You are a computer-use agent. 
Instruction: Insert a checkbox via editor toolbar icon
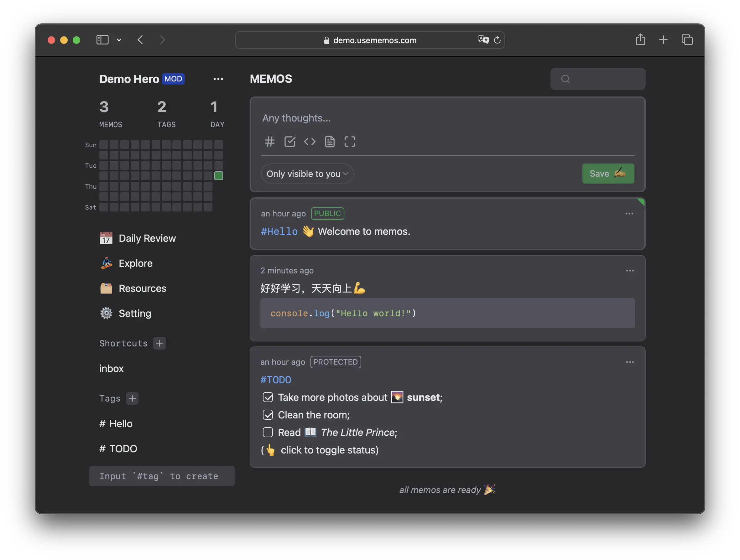pos(290,142)
